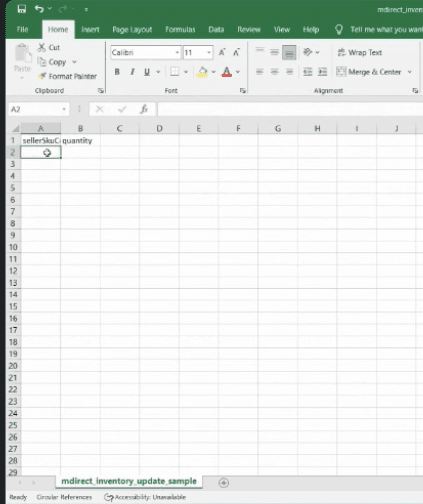The height and width of the screenshot is (504, 423).
Task: Open the Calibri font name dropdown
Action: coord(177,53)
